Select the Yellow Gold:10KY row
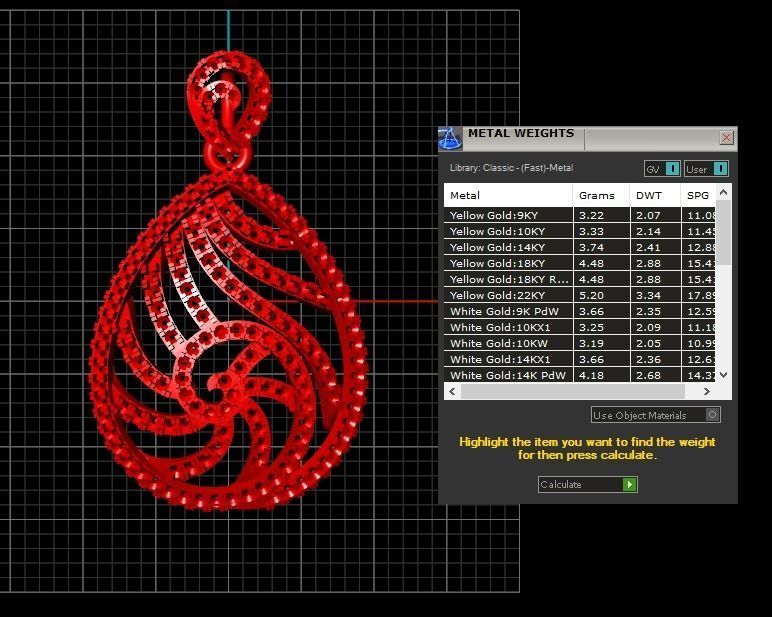 (x=580, y=231)
